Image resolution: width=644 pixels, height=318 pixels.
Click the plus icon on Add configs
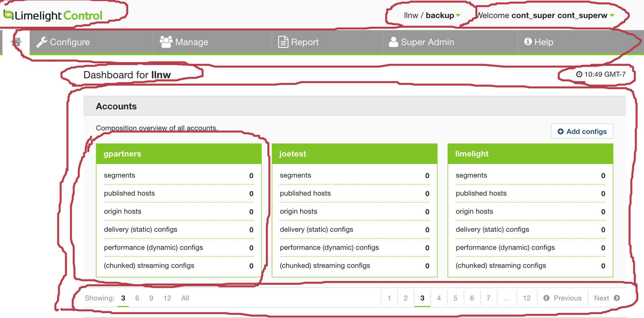pos(560,131)
